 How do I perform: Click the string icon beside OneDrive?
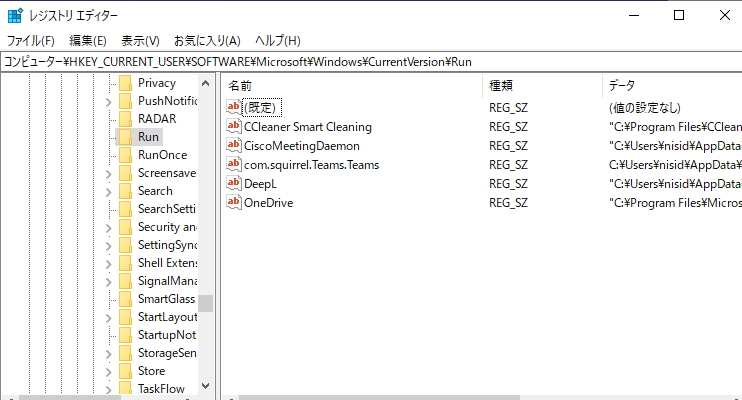[x=234, y=202]
